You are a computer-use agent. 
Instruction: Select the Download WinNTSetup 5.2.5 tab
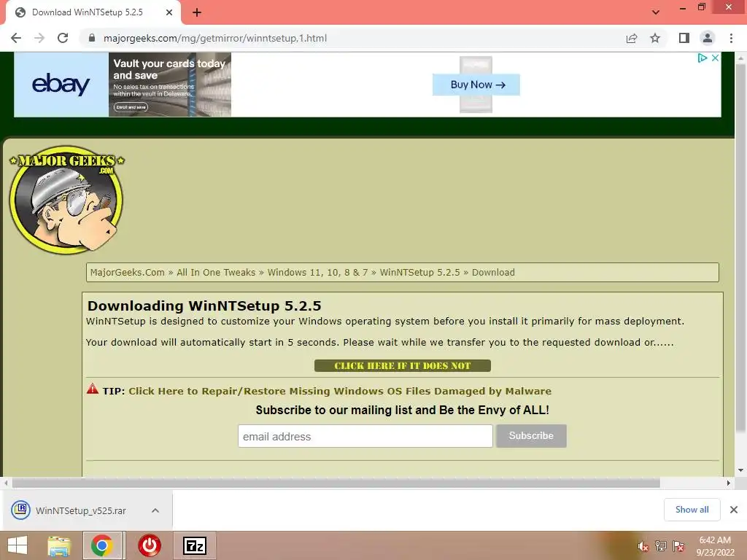click(88, 12)
